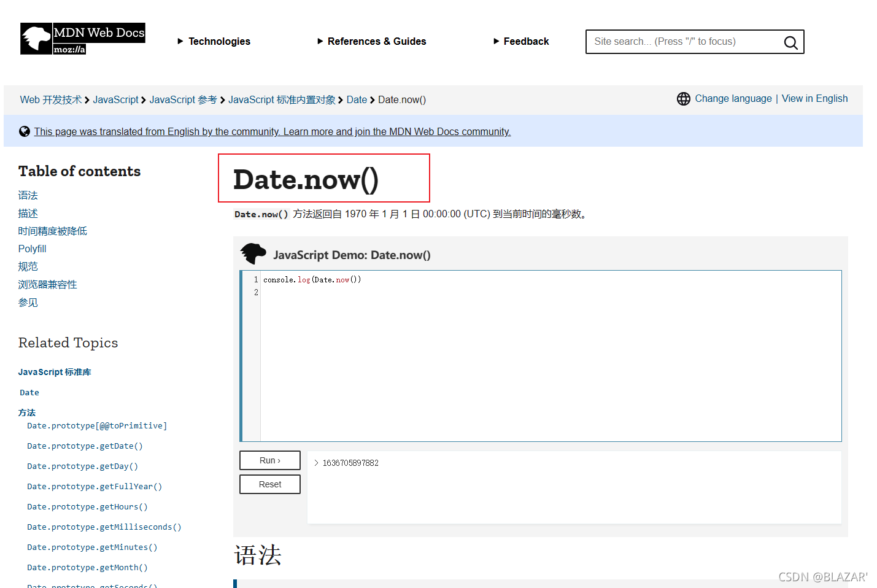
Task: Click the search magnifier icon
Action: 790,42
